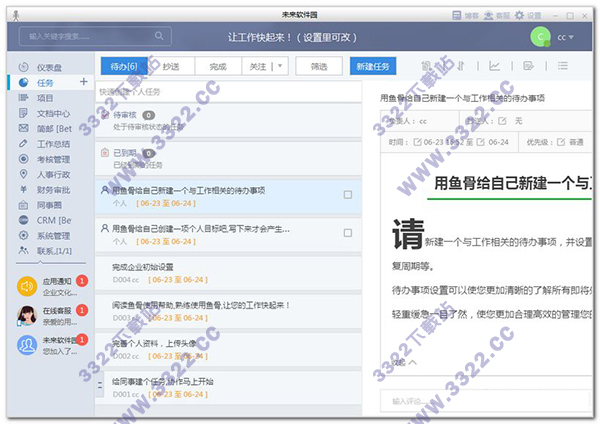Click the 筛选 filter button

click(319, 66)
